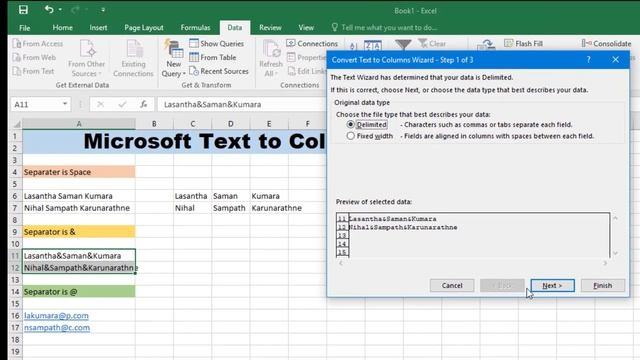Screen dimensions: 640x360
Task: Click Flash Fill icon
Action: pyautogui.click(x=509, y=43)
